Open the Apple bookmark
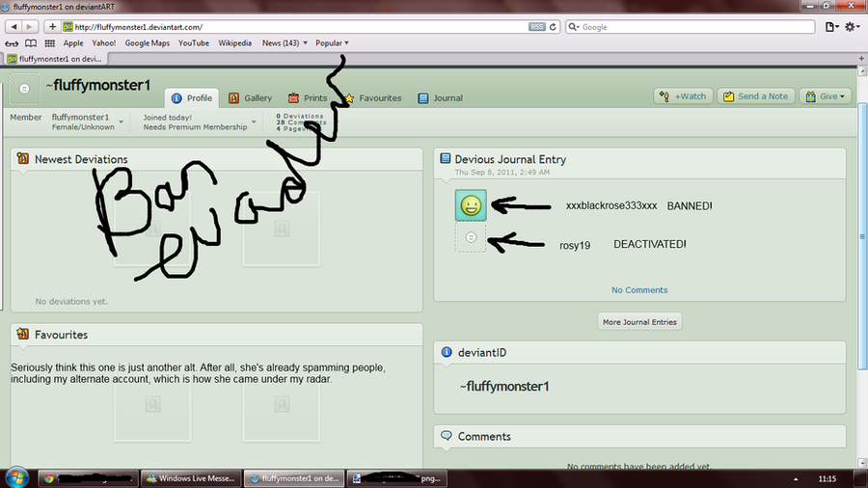The image size is (868, 488). (x=73, y=43)
